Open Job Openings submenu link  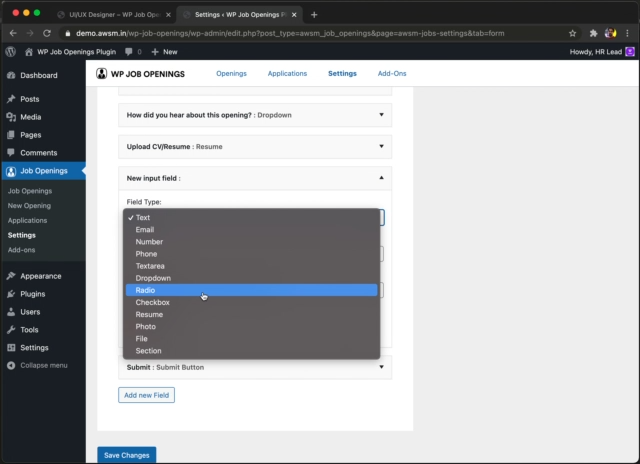[30, 191]
